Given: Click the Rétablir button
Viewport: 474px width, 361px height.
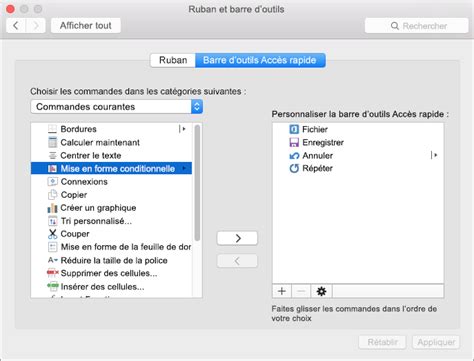Looking at the screenshot, I should (382, 342).
